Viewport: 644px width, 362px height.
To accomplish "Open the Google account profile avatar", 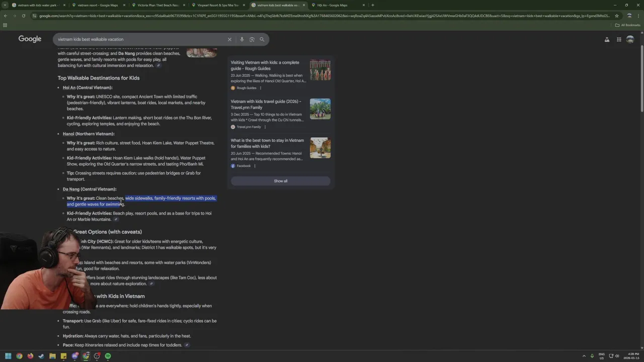I will 630,39.
